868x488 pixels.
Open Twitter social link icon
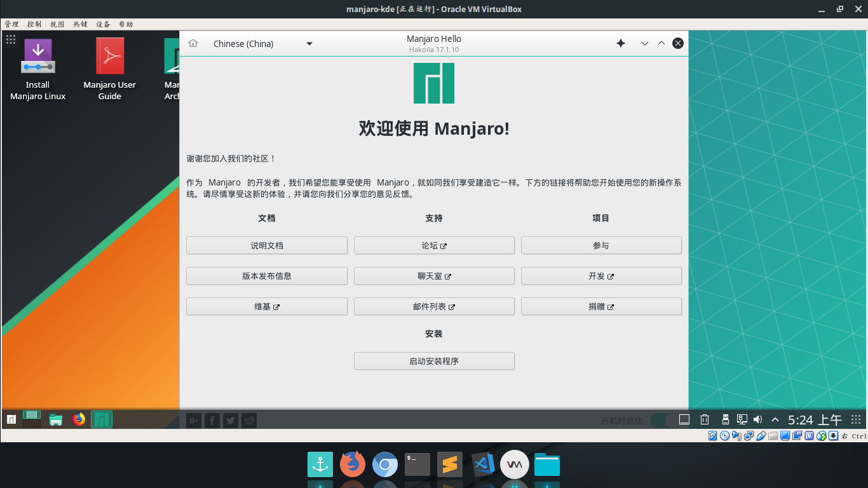[231, 420]
